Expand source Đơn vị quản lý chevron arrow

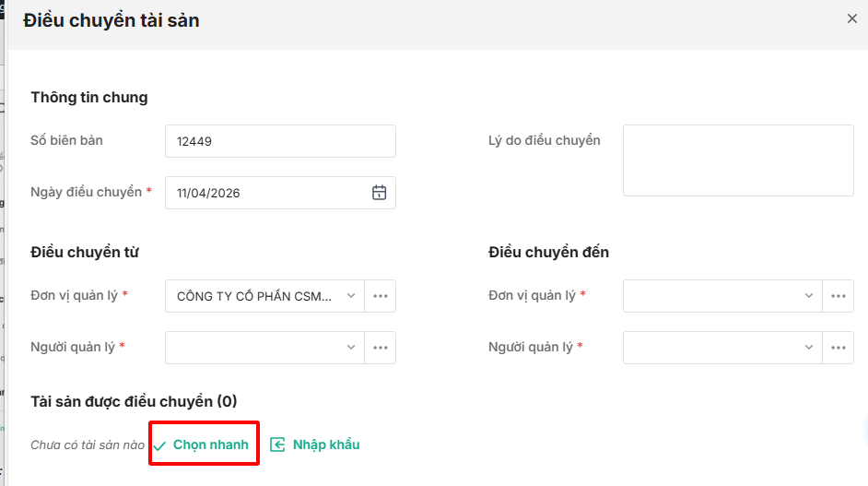coord(350,296)
